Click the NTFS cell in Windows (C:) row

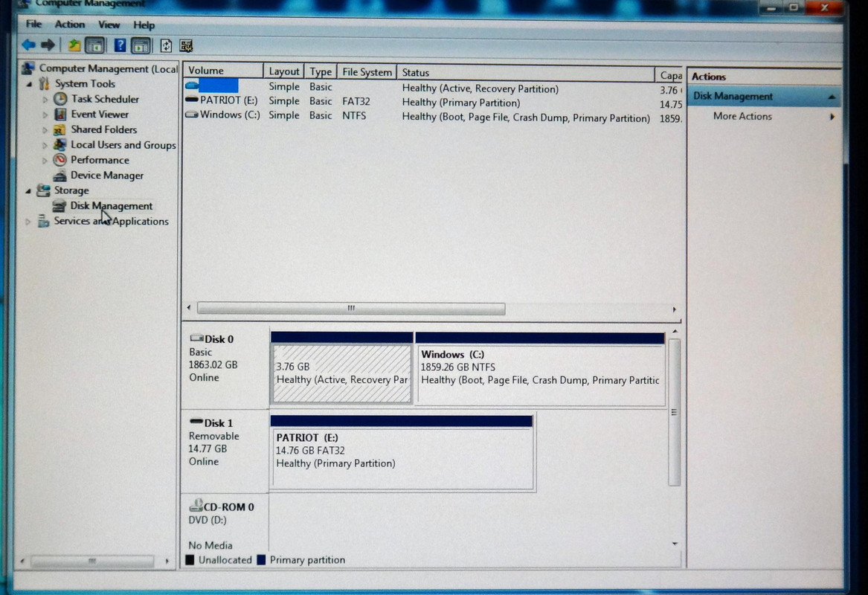pyautogui.click(x=354, y=116)
